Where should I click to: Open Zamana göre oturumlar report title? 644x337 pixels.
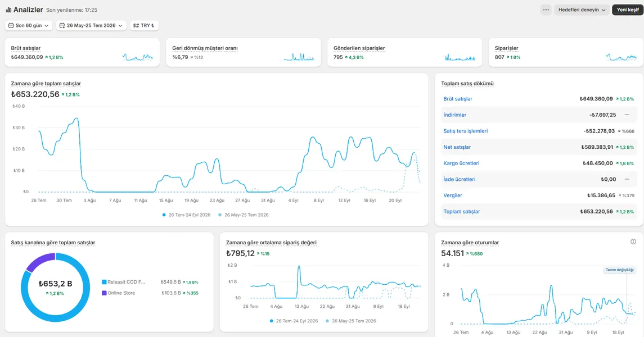(470, 242)
